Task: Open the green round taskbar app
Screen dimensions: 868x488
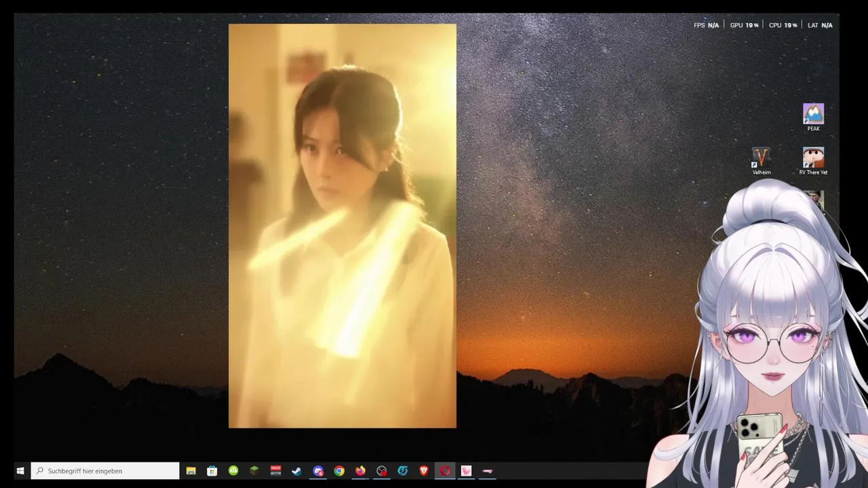Action: click(233, 470)
